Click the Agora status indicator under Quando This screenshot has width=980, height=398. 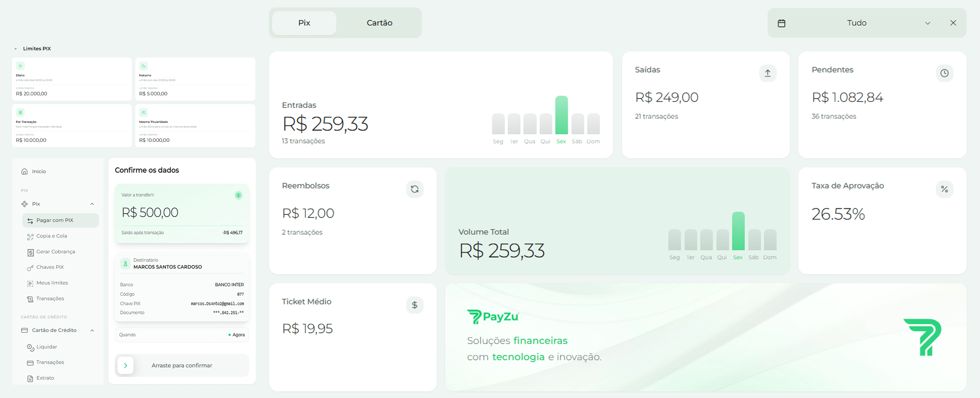235,335
